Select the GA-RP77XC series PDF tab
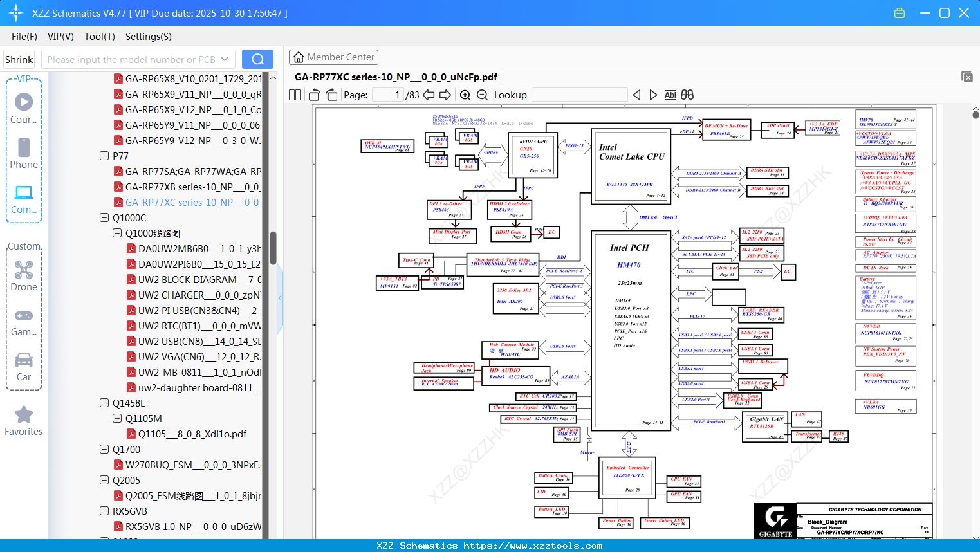The height and width of the screenshot is (552, 980). pos(396,77)
